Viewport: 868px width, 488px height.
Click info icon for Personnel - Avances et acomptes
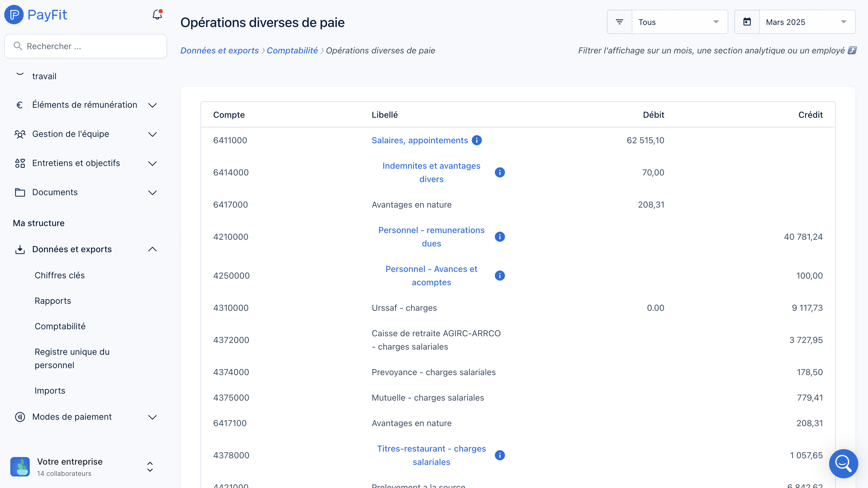pyautogui.click(x=499, y=276)
